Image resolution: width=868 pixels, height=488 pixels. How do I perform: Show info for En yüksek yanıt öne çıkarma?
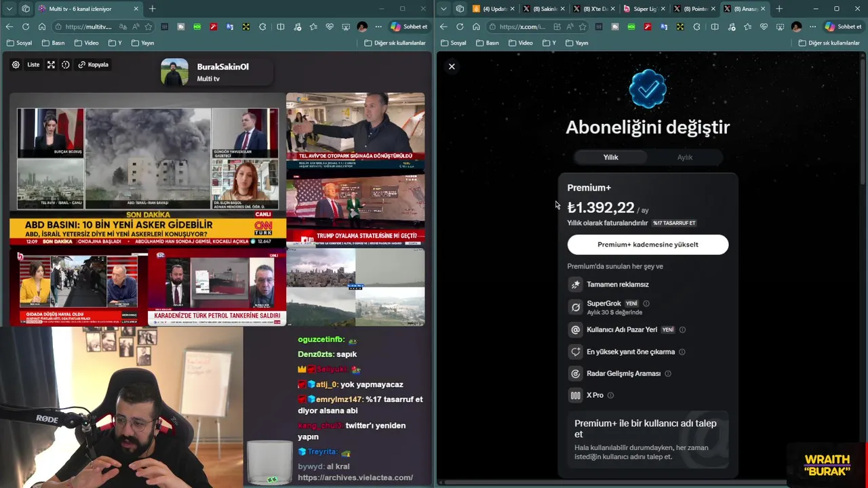point(682,352)
